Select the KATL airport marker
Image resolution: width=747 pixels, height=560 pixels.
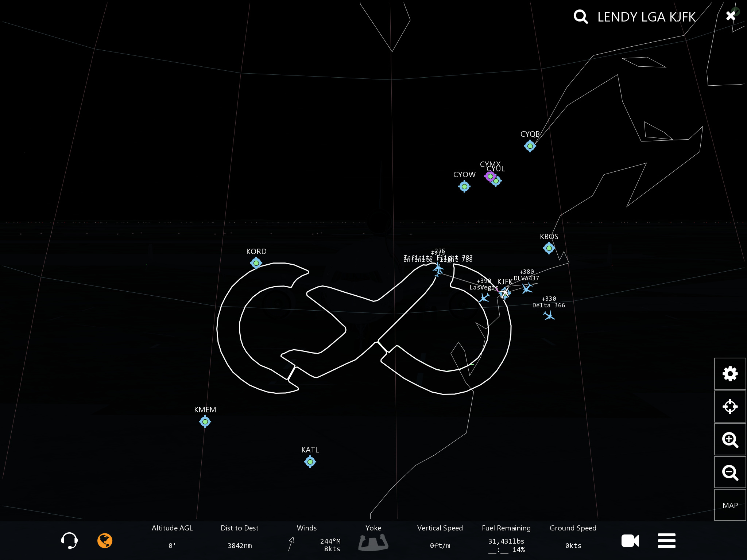pyautogui.click(x=310, y=462)
